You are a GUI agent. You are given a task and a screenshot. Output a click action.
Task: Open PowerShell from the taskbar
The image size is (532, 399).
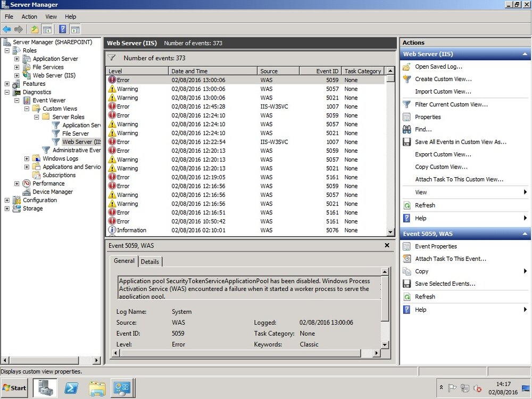71,388
